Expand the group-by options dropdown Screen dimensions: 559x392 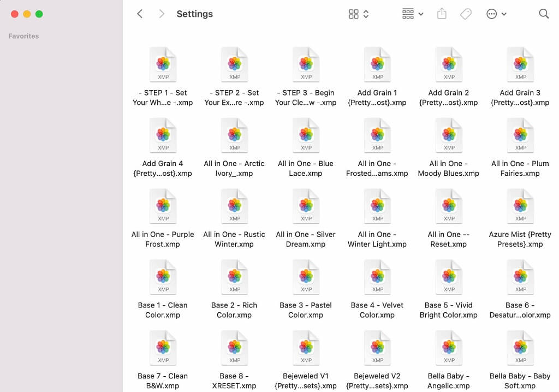click(412, 14)
